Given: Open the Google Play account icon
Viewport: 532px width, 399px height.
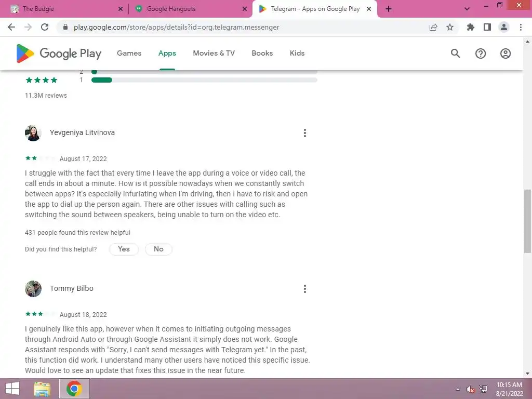Looking at the screenshot, I should [x=506, y=54].
